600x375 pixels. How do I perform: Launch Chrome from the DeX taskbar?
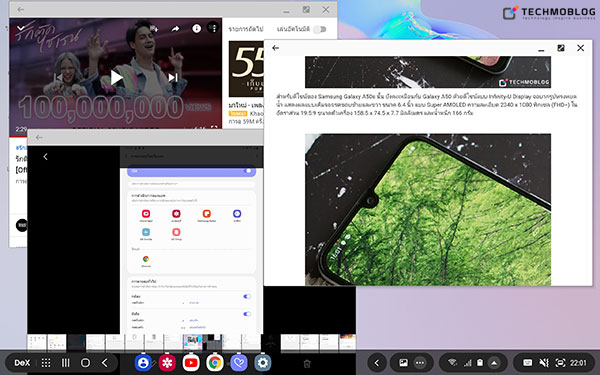215,363
